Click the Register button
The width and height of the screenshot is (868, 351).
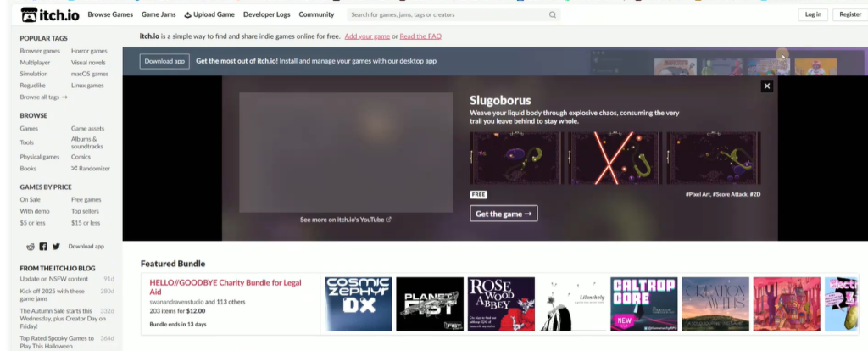coord(849,14)
